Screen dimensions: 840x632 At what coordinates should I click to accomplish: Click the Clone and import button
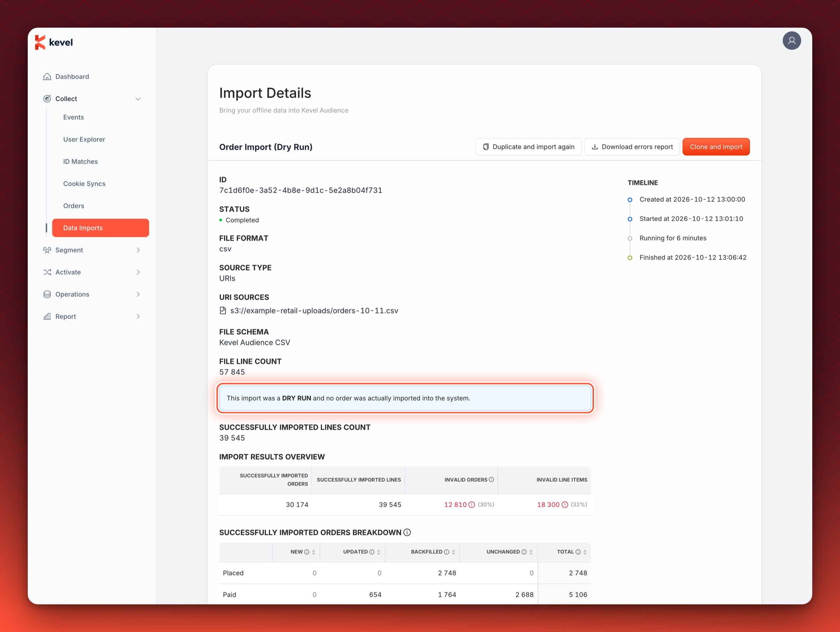click(x=716, y=147)
